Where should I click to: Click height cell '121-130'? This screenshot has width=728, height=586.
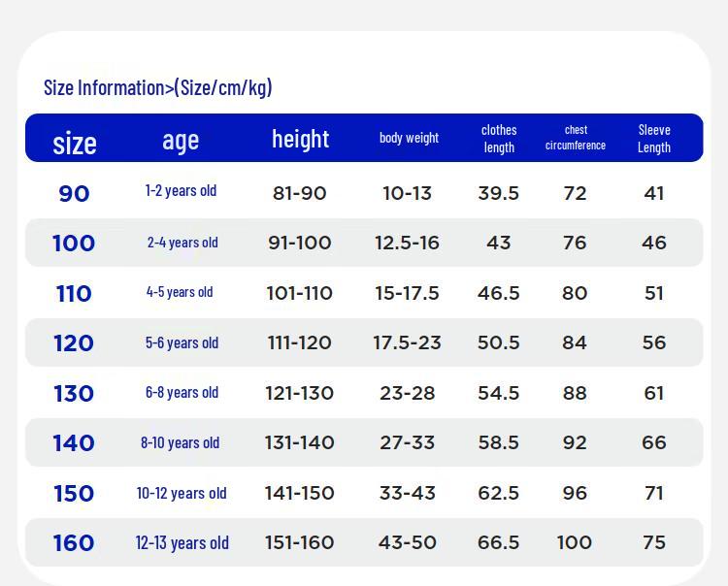[x=300, y=394]
